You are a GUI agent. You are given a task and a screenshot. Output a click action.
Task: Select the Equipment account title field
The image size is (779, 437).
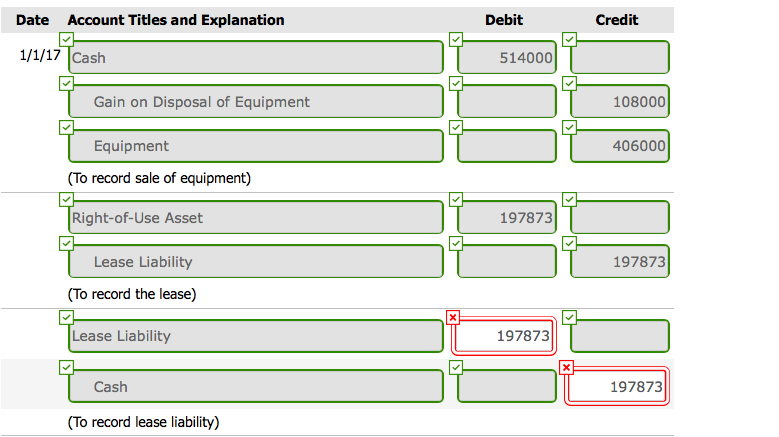pos(255,146)
